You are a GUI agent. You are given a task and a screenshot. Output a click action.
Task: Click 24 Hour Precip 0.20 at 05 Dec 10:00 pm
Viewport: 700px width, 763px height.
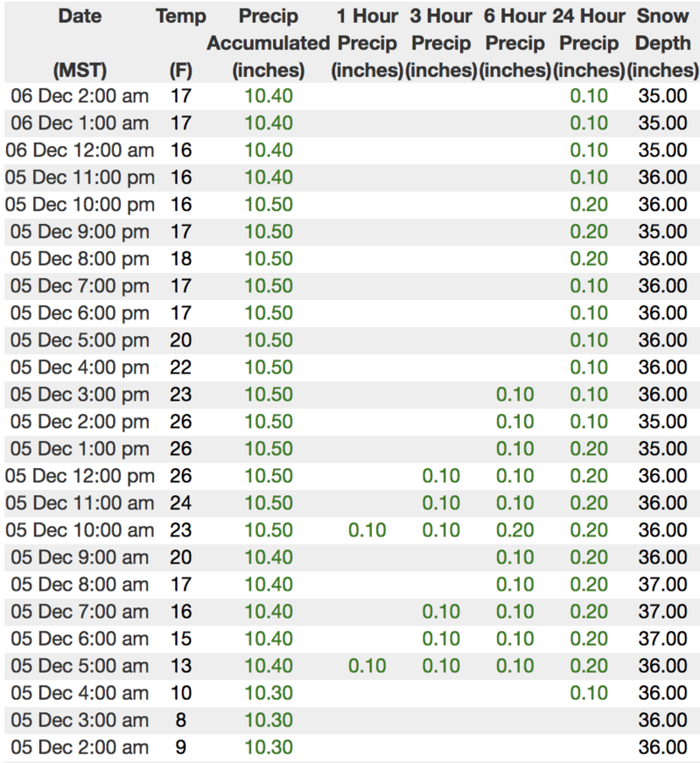[589, 205]
